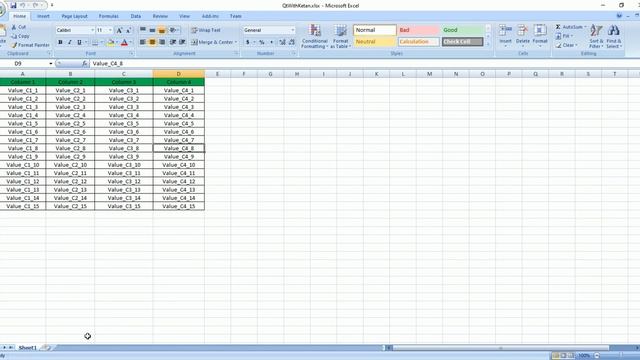Apply the Bad cell style
Screen dimensions: 640x360
pyautogui.click(x=418, y=30)
